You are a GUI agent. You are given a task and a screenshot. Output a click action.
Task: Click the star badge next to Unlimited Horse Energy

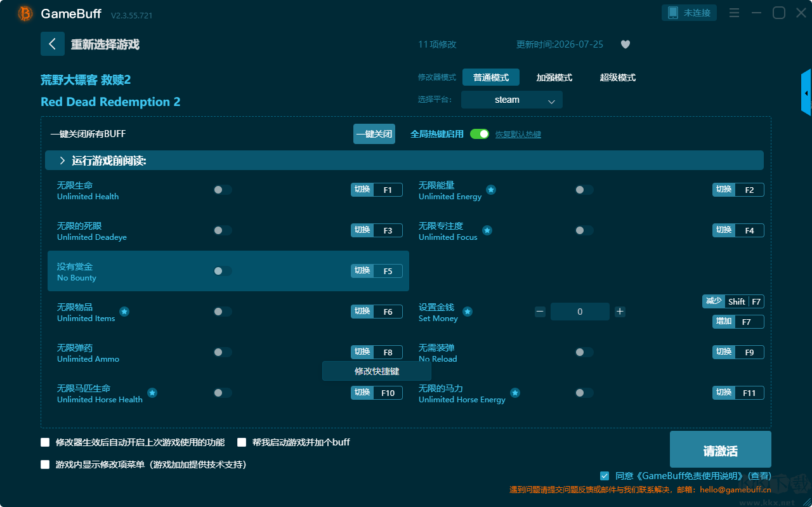[515, 393]
